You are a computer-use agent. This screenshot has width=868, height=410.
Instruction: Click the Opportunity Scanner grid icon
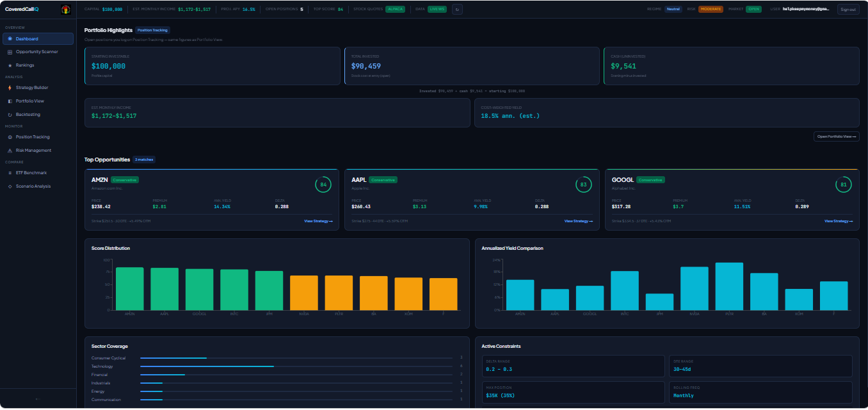click(10, 52)
